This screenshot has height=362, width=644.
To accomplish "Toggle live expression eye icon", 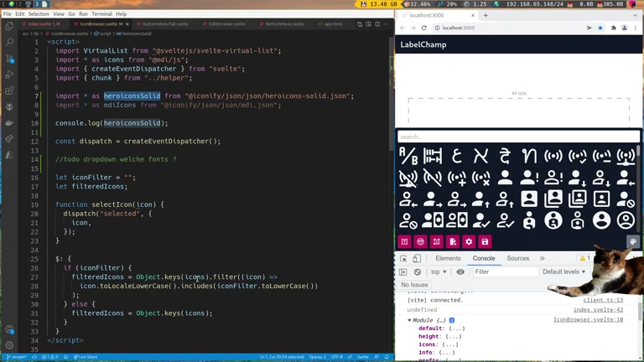I will (460, 271).
